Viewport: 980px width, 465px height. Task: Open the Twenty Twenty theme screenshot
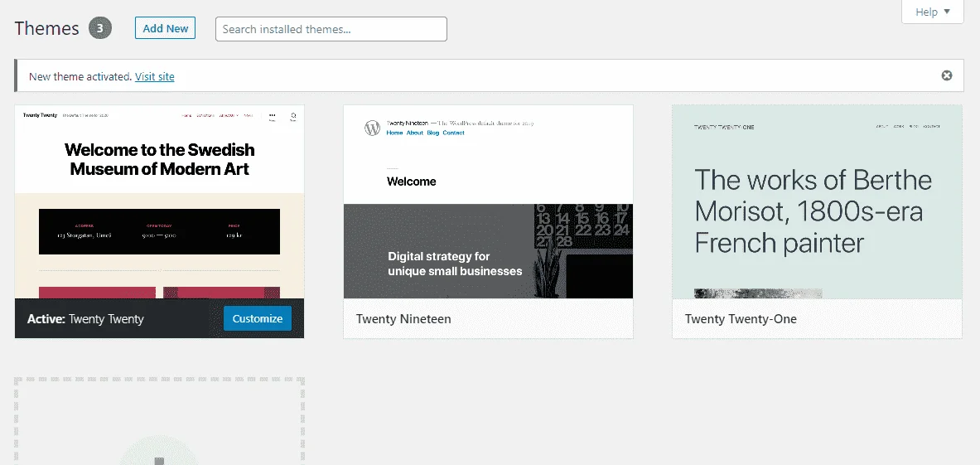pyautogui.click(x=159, y=202)
